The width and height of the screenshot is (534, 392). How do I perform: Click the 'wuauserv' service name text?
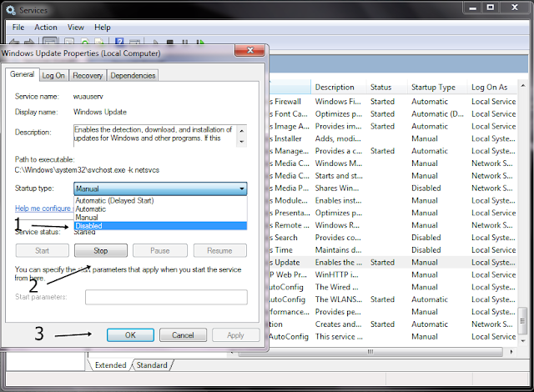click(x=88, y=96)
